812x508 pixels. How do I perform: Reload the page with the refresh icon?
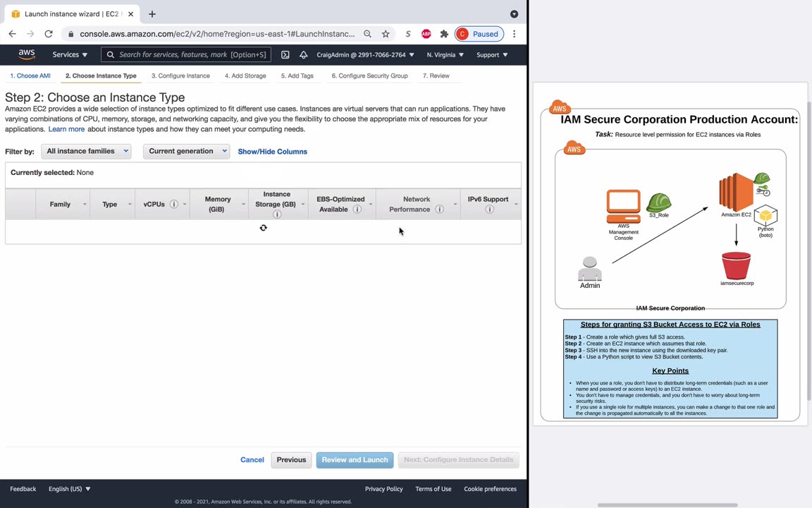(49, 34)
